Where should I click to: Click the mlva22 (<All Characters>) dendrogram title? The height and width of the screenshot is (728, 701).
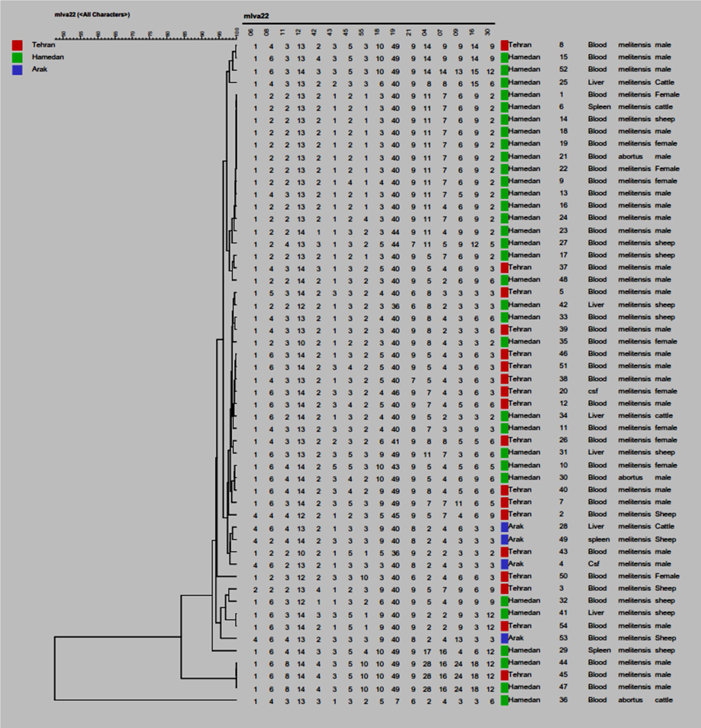click(x=92, y=14)
